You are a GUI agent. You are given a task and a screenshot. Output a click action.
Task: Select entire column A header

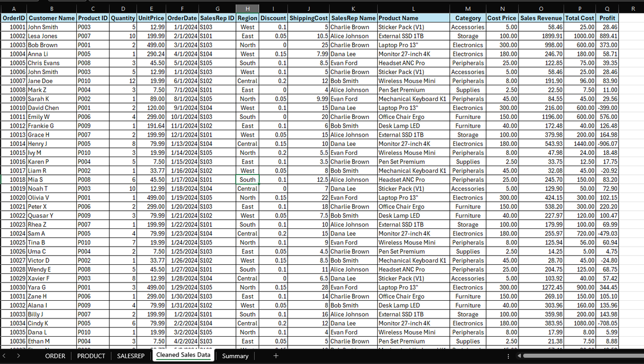14,8
